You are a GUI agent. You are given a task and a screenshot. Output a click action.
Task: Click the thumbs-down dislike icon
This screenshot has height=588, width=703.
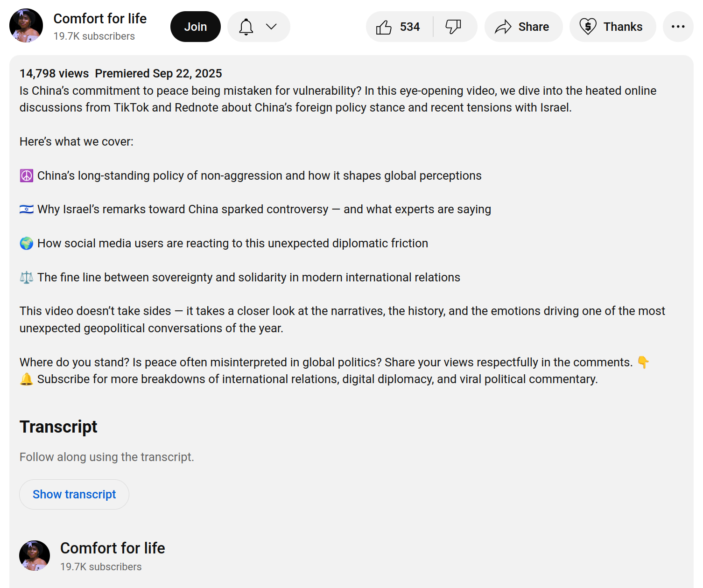[x=453, y=27]
